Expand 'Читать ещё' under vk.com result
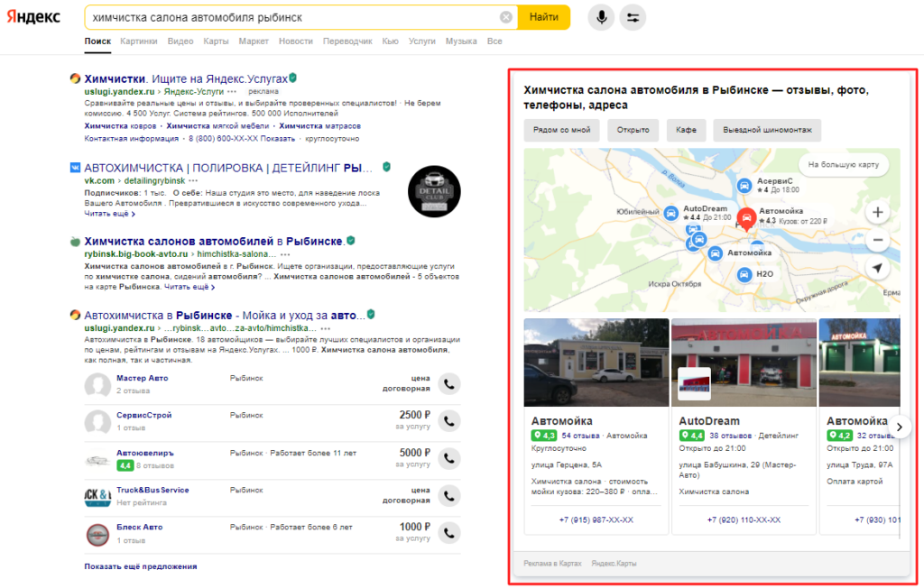This screenshot has height=588, width=924. [109, 214]
